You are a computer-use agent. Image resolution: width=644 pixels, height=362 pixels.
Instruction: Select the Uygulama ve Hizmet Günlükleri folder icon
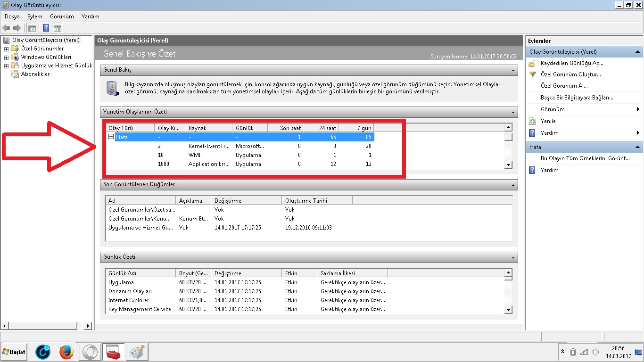click(15, 66)
